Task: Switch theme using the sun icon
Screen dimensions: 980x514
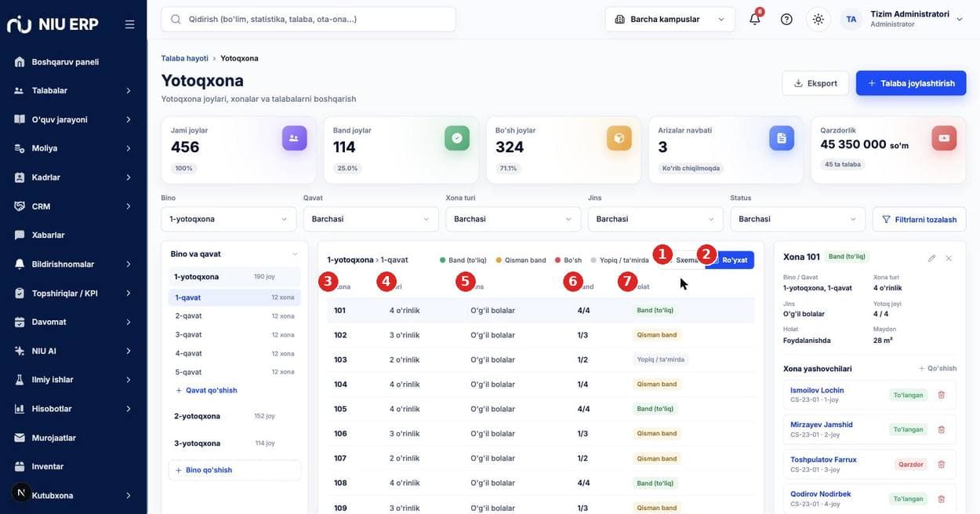Action: [x=818, y=19]
